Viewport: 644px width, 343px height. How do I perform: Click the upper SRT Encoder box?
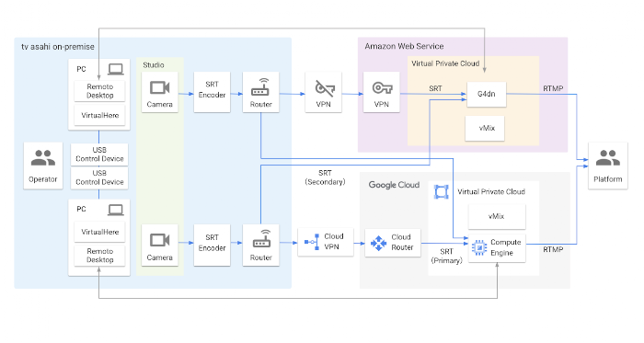(212, 92)
